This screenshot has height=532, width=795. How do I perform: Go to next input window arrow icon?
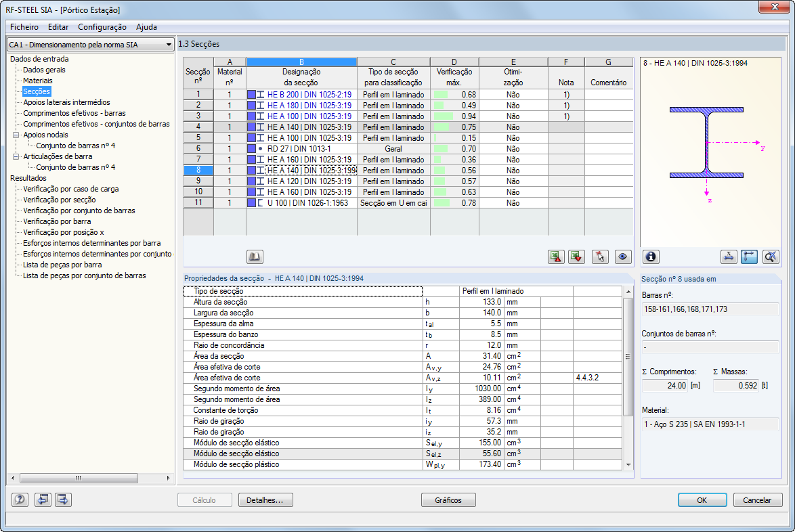pyautogui.click(x=63, y=500)
